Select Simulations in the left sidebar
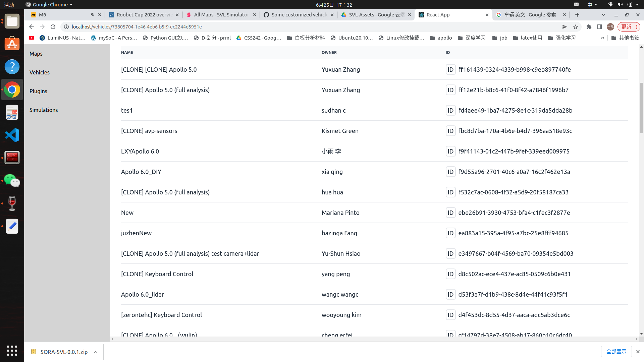Image resolution: width=644 pixels, height=362 pixels. tap(43, 110)
